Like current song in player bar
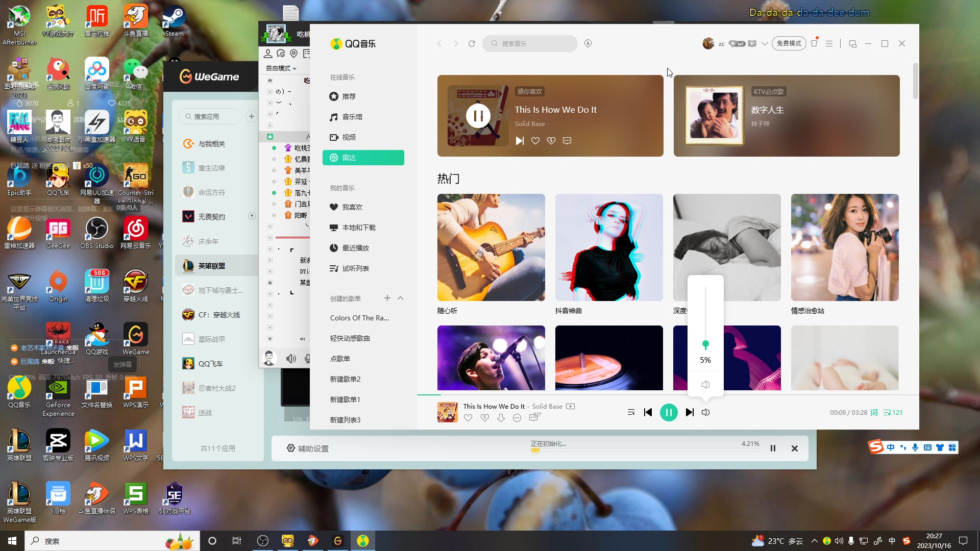Viewport: 980px width, 551px height. [x=468, y=418]
